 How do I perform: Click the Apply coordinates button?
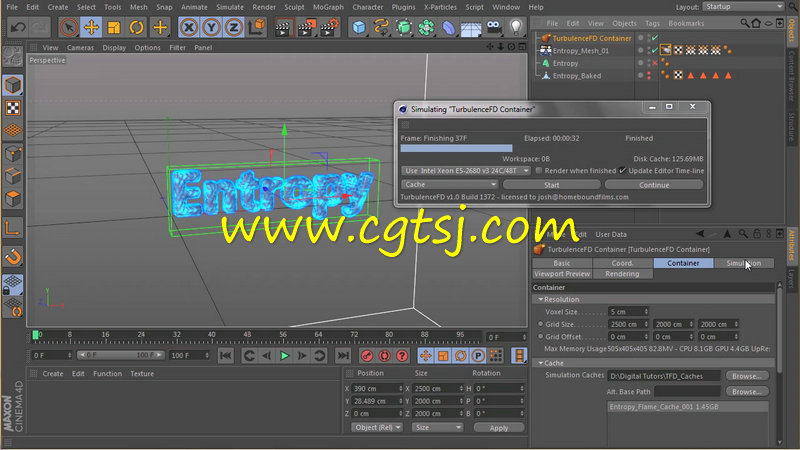point(499,428)
